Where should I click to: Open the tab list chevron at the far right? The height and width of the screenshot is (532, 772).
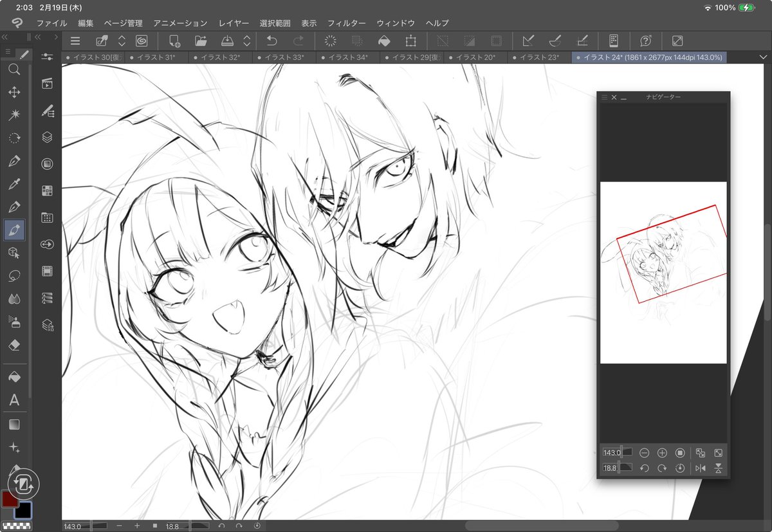764,57
